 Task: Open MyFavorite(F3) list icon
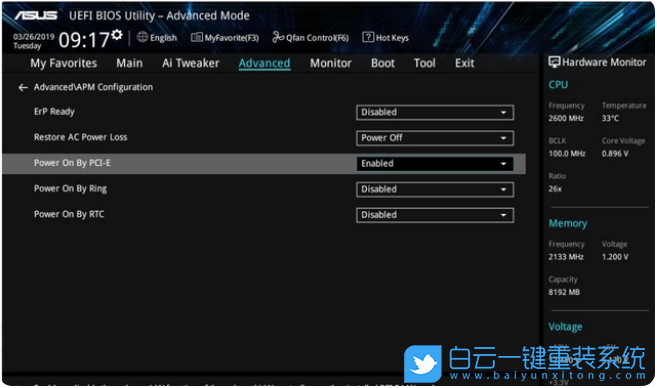coord(197,37)
